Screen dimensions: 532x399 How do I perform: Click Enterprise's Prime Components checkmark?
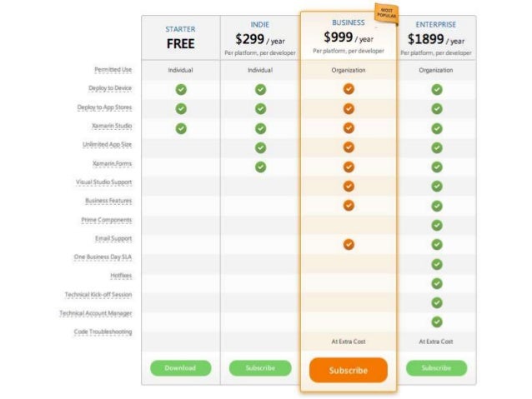pyautogui.click(x=437, y=225)
